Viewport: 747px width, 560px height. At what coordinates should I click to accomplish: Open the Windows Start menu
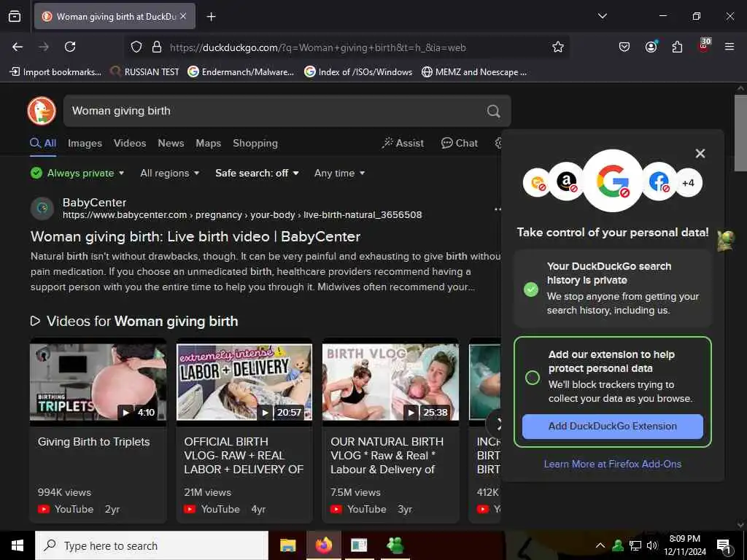pyautogui.click(x=18, y=545)
